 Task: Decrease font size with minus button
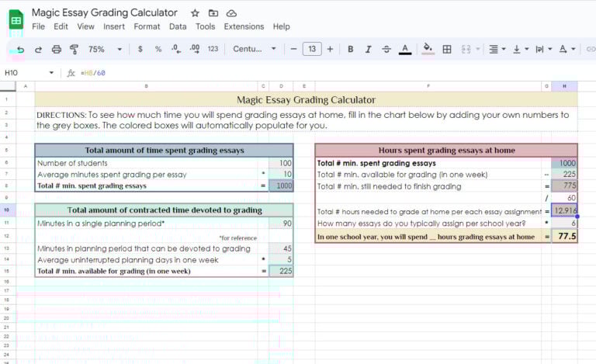pos(293,49)
